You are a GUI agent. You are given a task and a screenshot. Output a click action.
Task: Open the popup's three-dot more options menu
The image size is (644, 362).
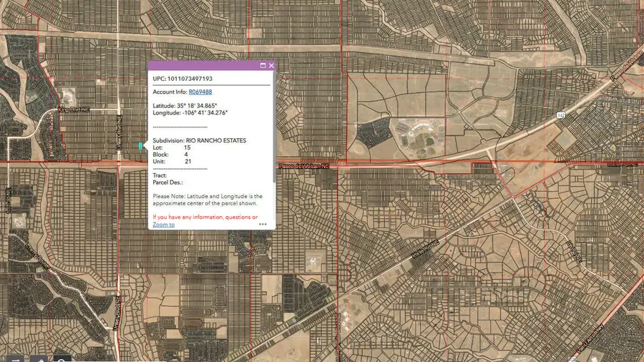pyautogui.click(x=263, y=224)
